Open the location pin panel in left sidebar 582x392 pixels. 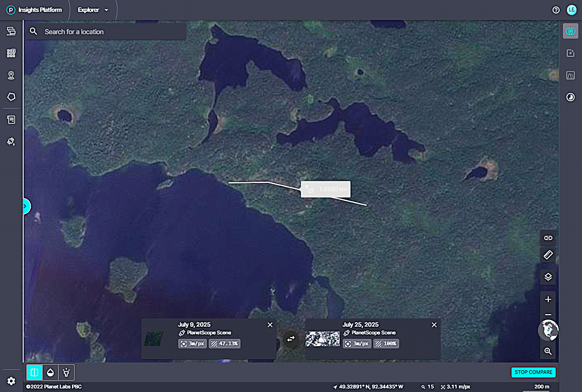pyautogui.click(x=11, y=75)
